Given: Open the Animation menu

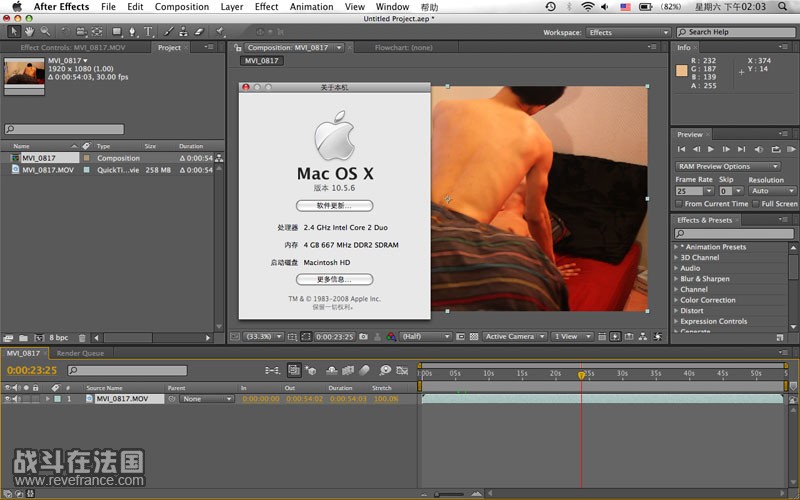Looking at the screenshot, I should click(x=311, y=7).
